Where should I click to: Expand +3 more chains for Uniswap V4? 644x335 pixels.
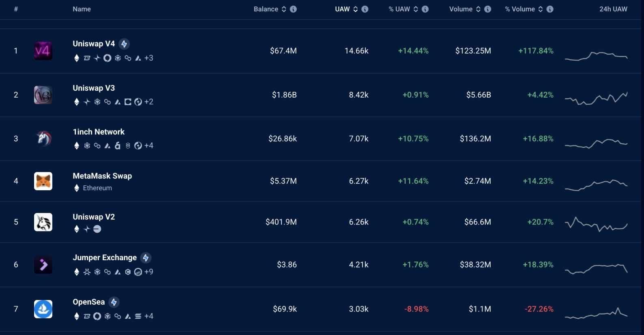point(149,58)
